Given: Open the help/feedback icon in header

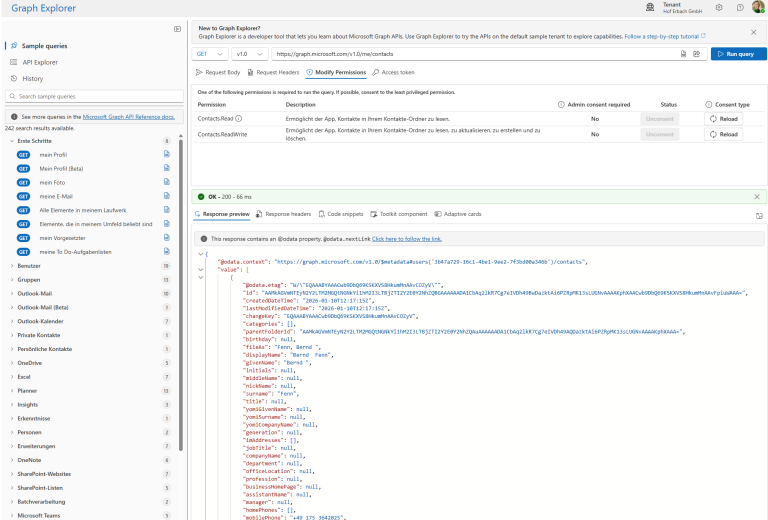Looking at the screenshot, I should [740, 7].
